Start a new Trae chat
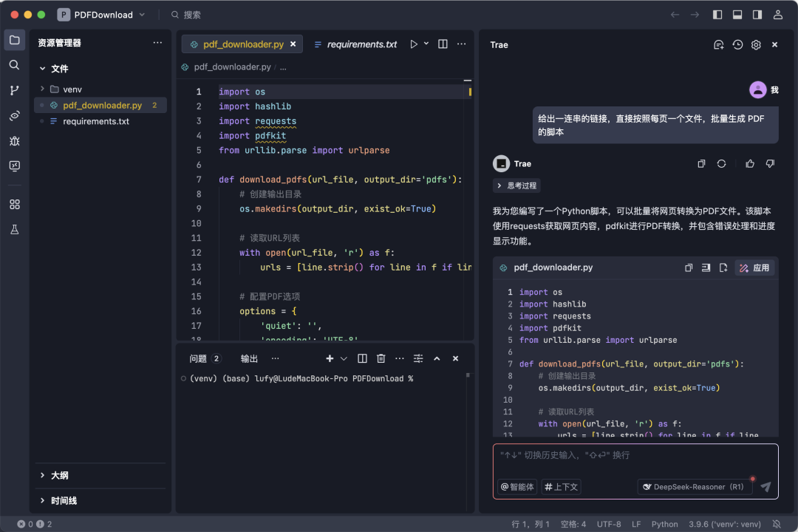 (x=719, y=45)
